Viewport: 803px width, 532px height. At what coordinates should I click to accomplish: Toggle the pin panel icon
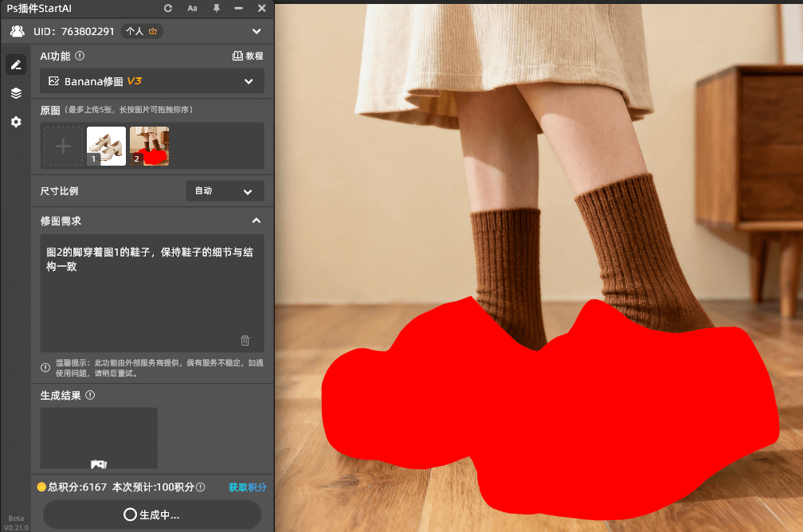[x=216, y=8]
